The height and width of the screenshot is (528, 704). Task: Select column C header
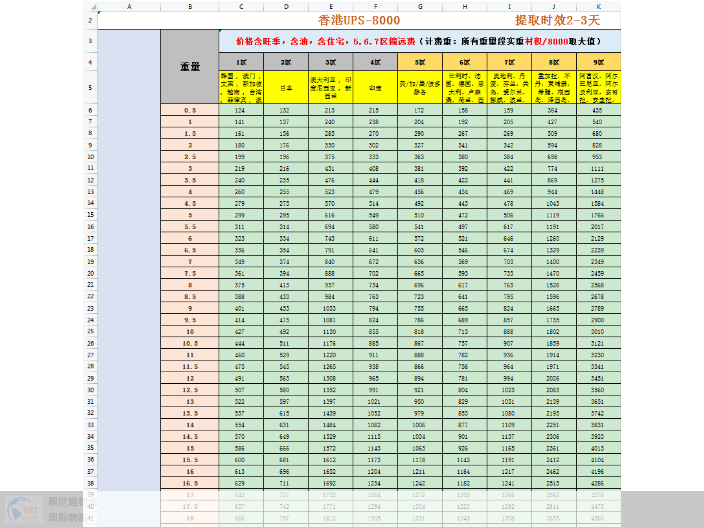(x=241, y=6)
